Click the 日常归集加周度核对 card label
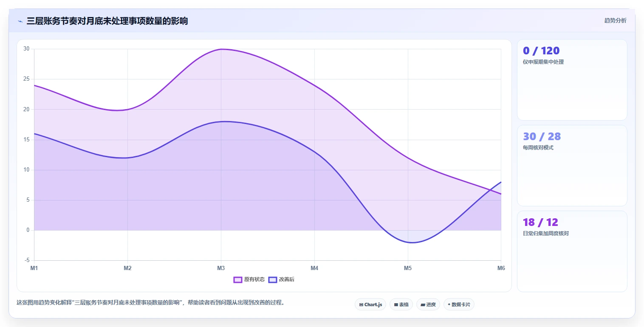The image size is (644, 327). click(x=546, y=234)
